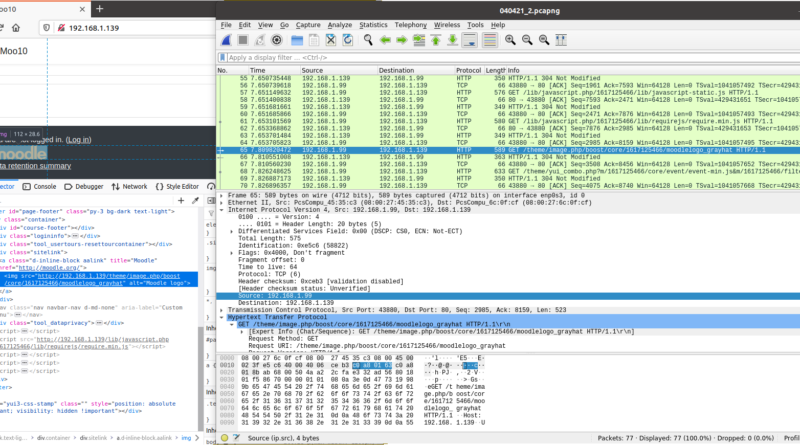Reset Wireshark text to normal size
Screen dimensions: 800x445
544,40
